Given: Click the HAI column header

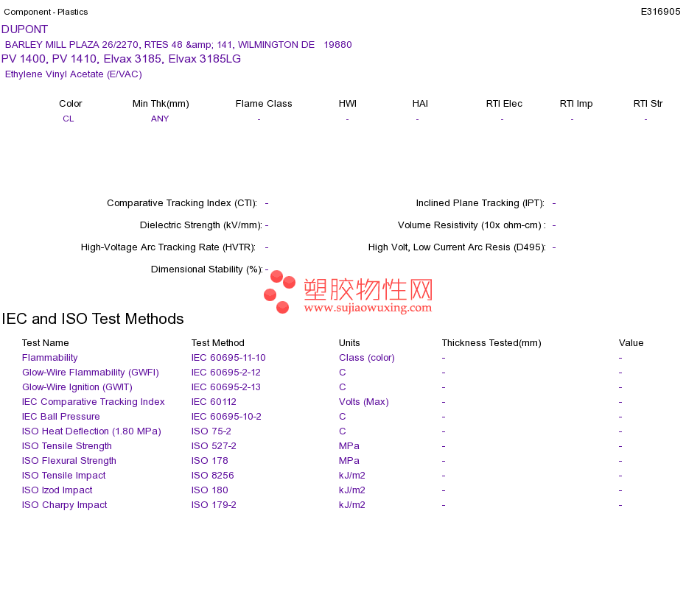Looking at the screenshot, I should [x=420, y=104].
